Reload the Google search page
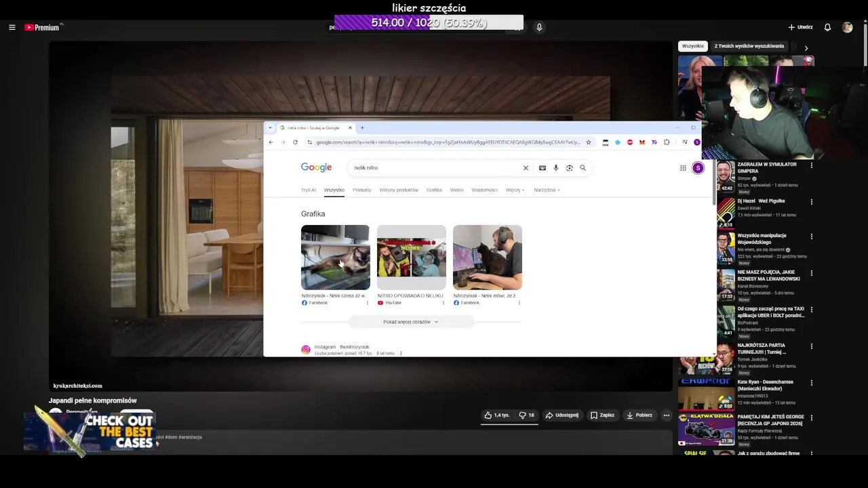868x488 pixels. click(295, 142)
